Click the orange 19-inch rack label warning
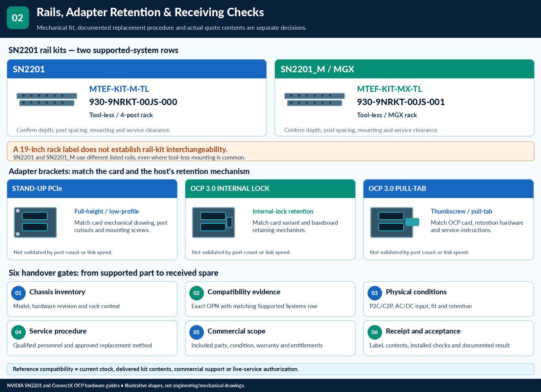This screenshot has height=392, width=541. click(x=270, y=151)
